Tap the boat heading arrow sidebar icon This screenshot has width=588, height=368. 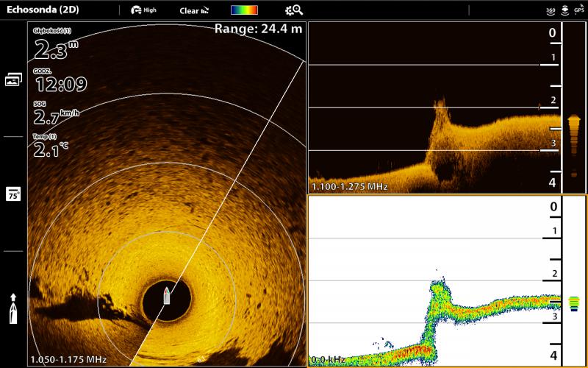[x=13, y=308]
